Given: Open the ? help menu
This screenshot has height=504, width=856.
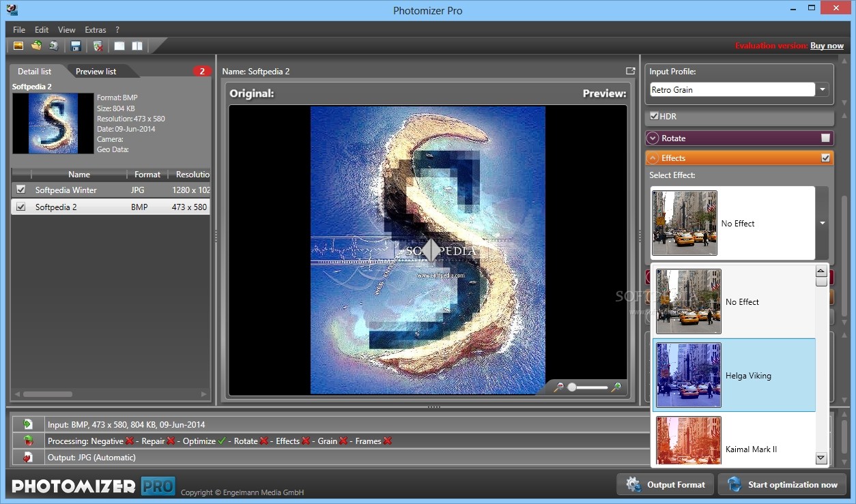Looking at the screenshot, I should pyautogui.click(x=117, y=30).
